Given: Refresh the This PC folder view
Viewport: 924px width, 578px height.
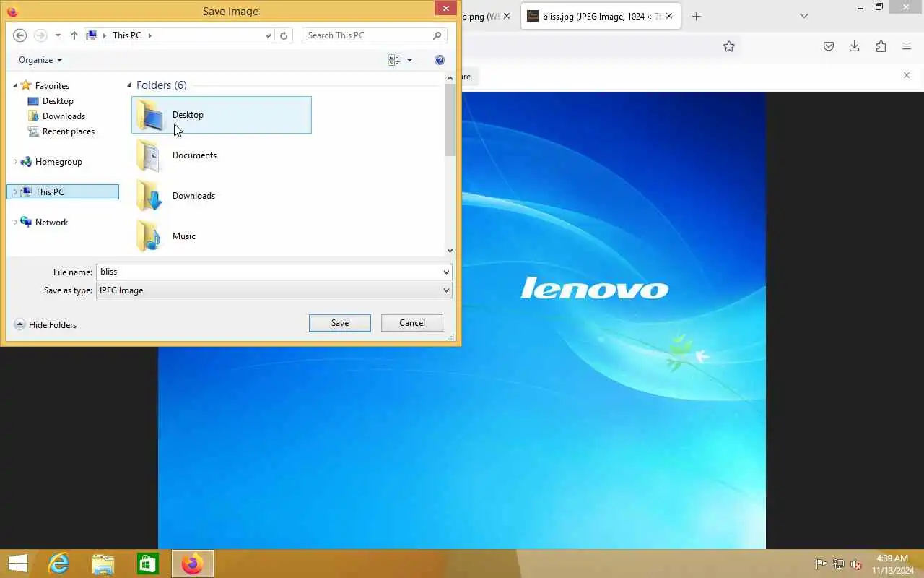Looking at the screenshot, I should (284, 35).
